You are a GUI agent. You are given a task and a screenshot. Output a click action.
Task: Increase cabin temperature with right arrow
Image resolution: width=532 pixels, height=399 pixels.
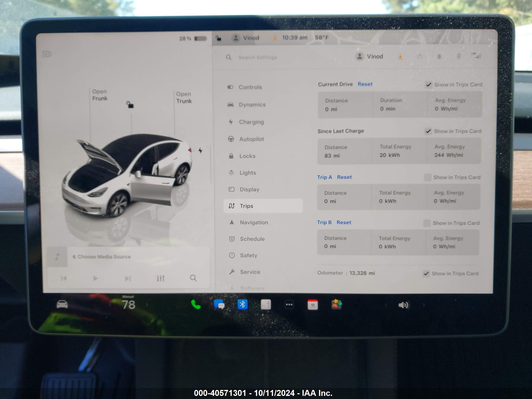pos(147,305)
